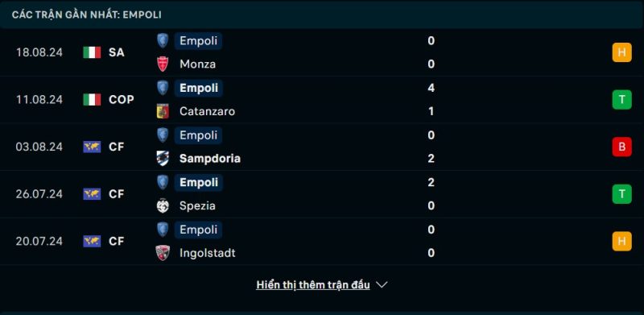Click the Spezia team crest icon
This screenshot has height=315, width=644.
(163, 205)
